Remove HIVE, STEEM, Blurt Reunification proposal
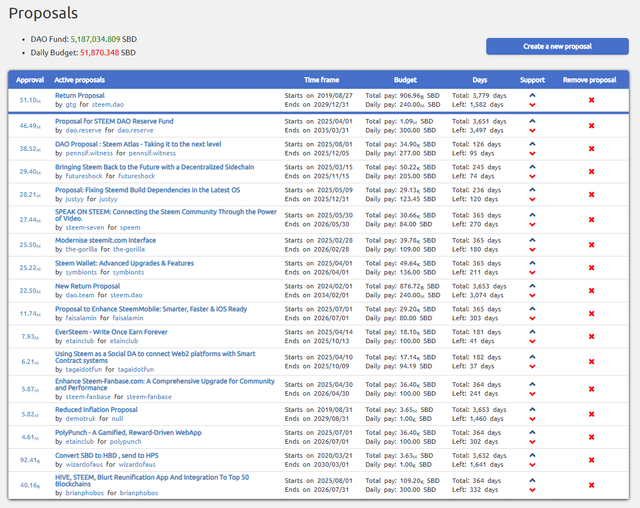This screenshot has width=640, height=508. (591, 485)
